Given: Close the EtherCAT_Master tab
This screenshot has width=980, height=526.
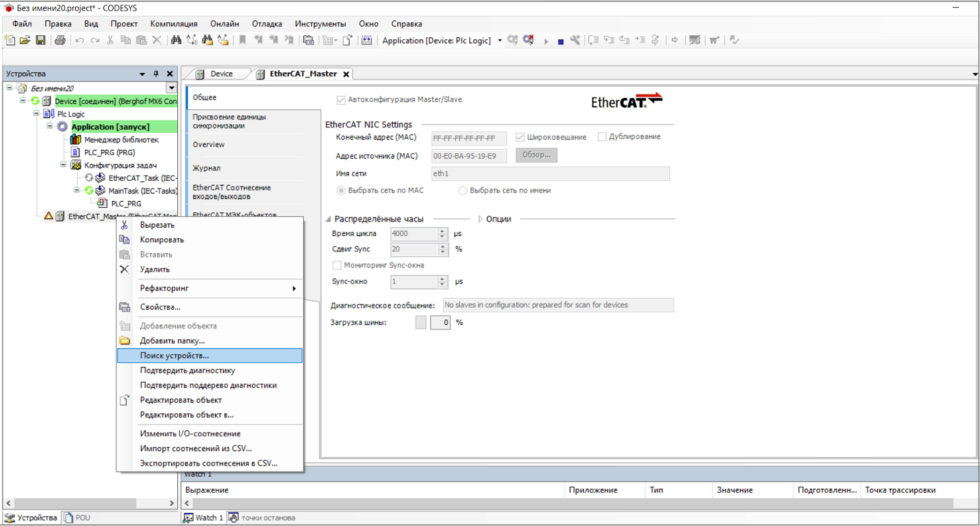Looking at the screenshot, I should [346, 74].
